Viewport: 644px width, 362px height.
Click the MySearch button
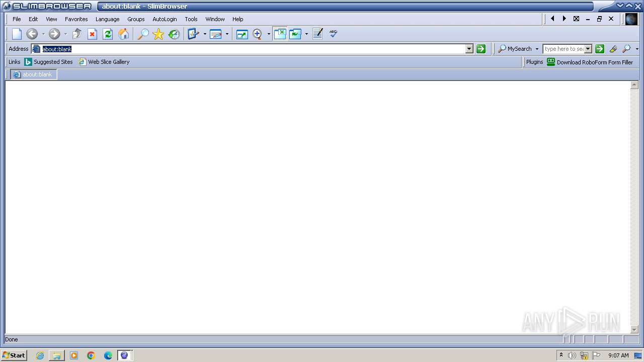[515, 49]
